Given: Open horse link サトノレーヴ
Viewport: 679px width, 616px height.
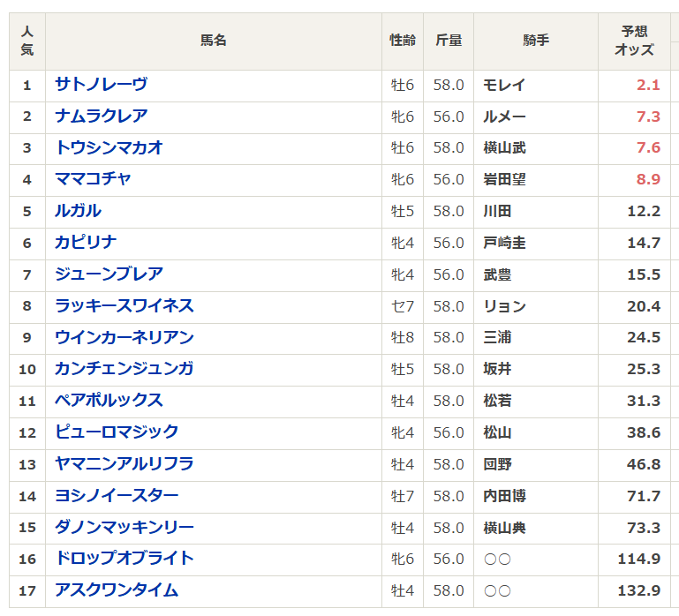Looking at the screenshot, I should (101, 85).
